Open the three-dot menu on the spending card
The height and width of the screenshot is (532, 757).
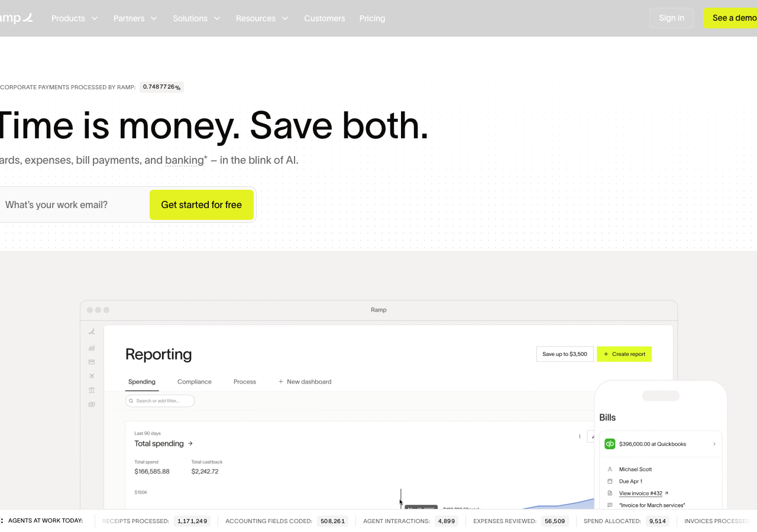tap(580, 436)
